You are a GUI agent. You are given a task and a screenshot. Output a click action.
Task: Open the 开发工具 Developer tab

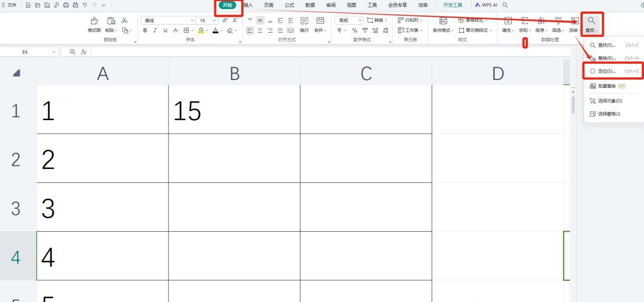(452, 5)
